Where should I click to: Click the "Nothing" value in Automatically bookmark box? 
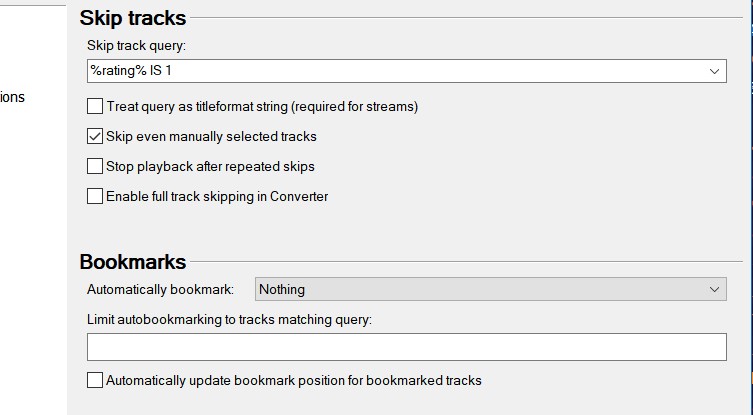282,289
